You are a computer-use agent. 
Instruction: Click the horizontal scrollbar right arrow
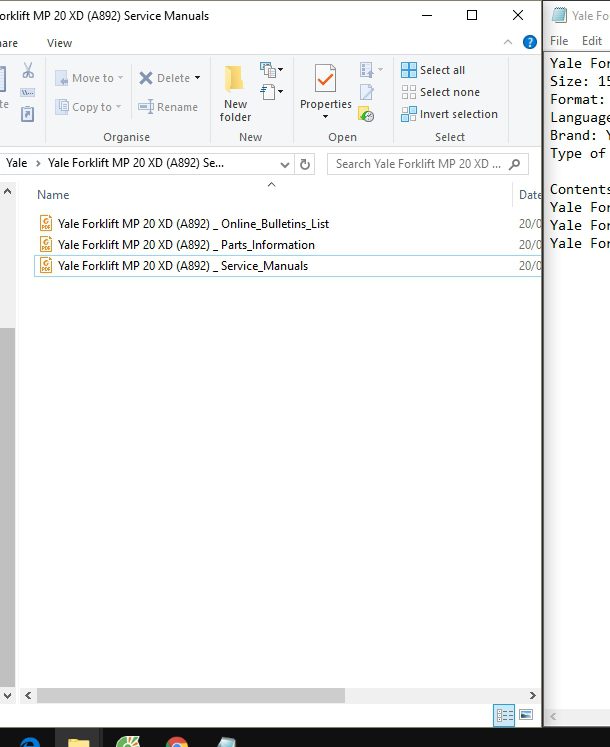[533, 696]
